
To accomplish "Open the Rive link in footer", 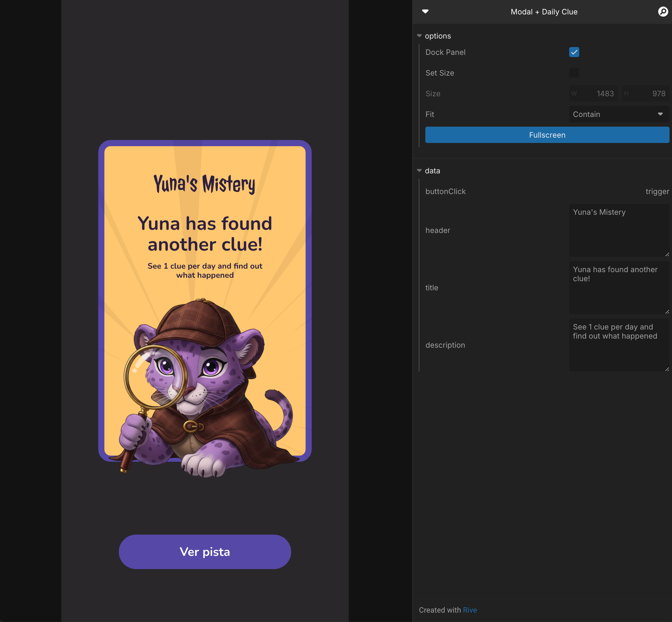I will click(470, 610).
